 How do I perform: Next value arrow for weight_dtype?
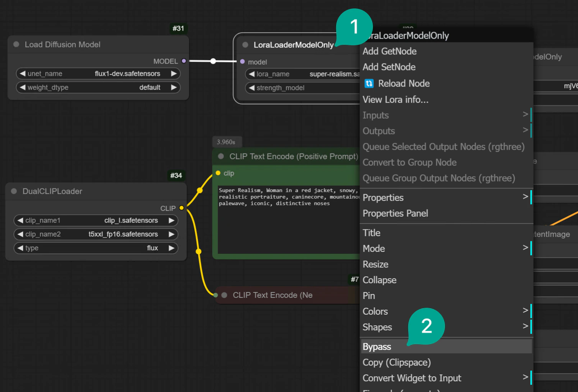[x=174, y=87]
